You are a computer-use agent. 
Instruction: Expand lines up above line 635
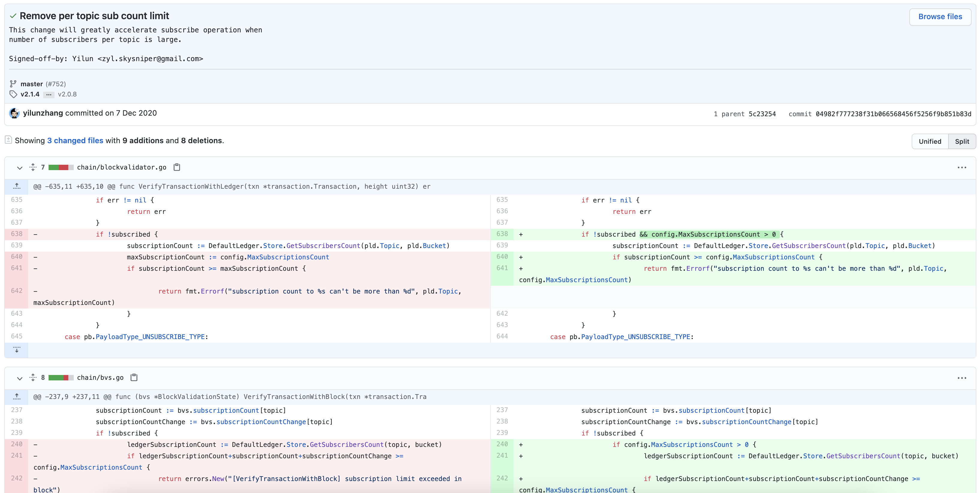(x=17, y=186)
